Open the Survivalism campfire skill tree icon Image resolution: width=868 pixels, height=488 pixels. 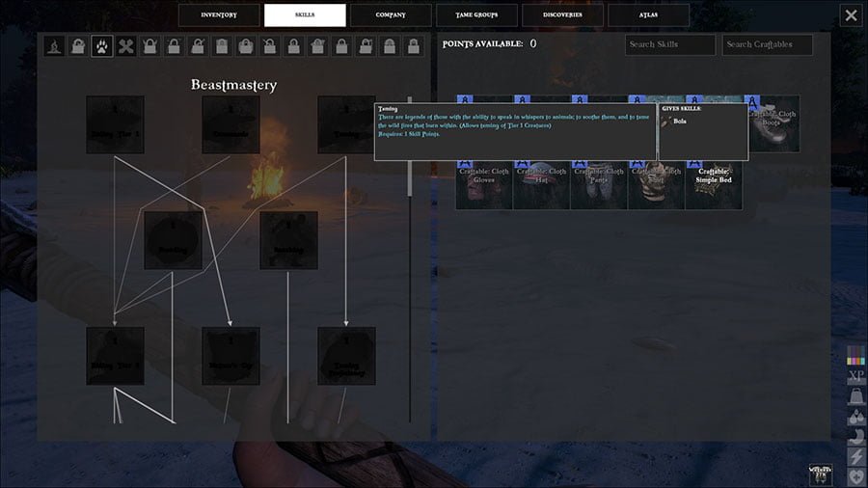54,45
